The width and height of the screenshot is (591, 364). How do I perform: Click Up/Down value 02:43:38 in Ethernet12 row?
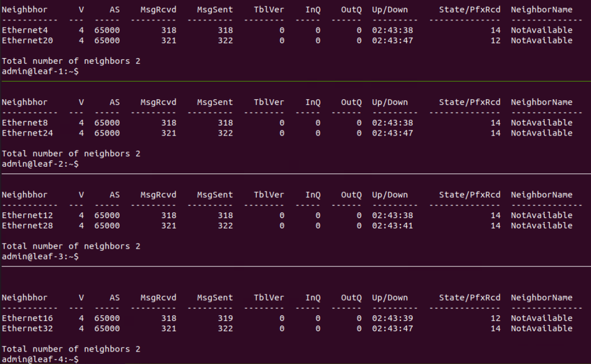[x=392, y=215]
